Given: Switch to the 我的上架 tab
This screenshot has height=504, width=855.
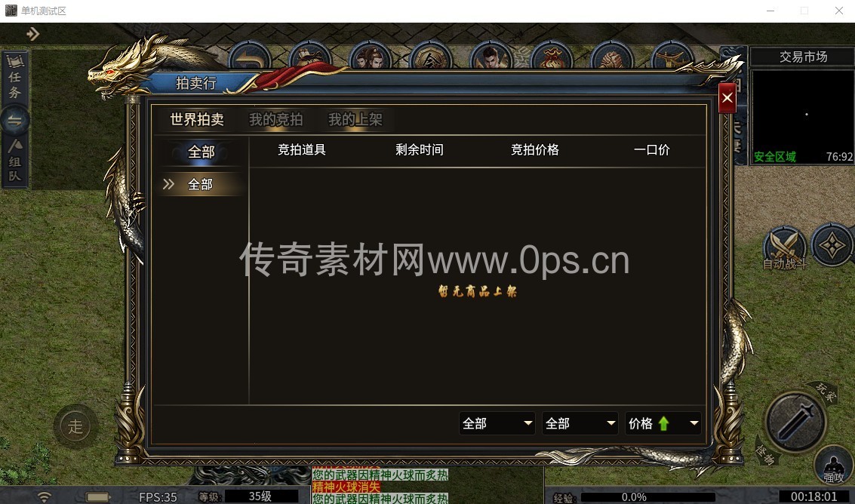Looking at the screenshot, I should (x=355, y=119).
